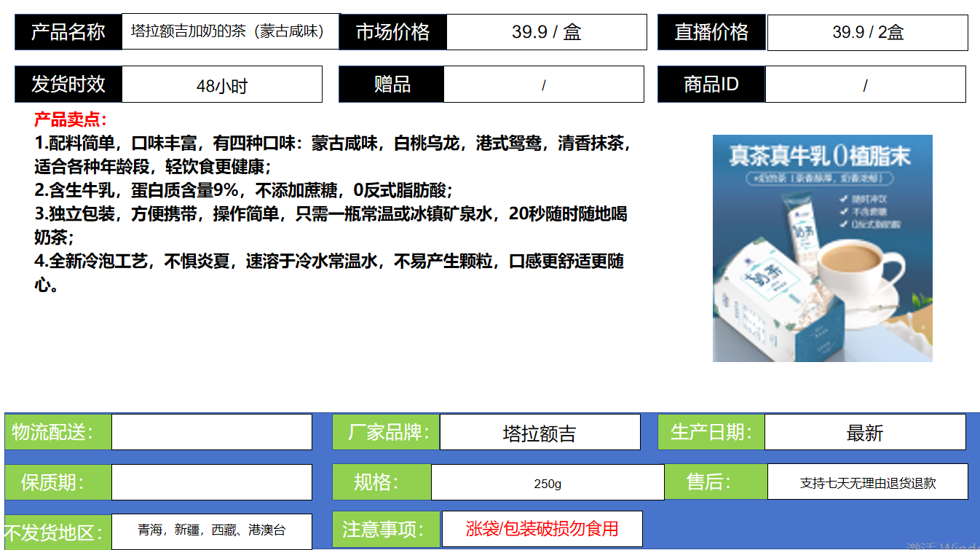Select the black 产品名称 label
The image size is (980, 550).
(x=68, y=33)
